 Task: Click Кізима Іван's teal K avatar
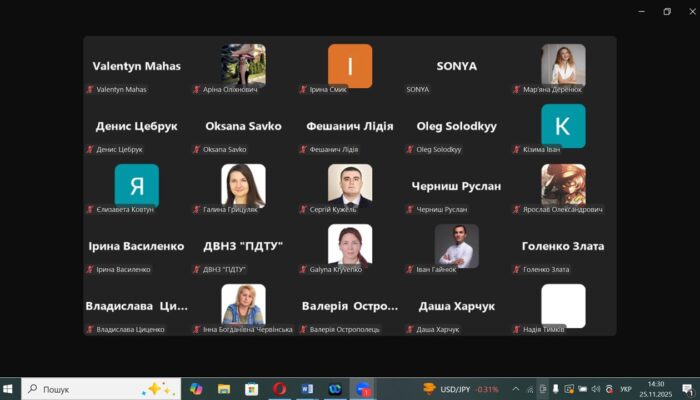tap(563, 126)
